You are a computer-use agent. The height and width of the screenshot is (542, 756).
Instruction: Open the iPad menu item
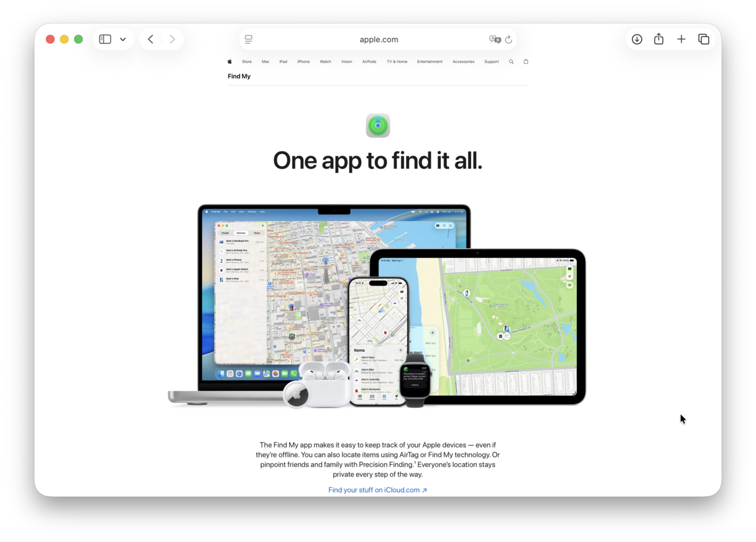[x=283, y=62]
